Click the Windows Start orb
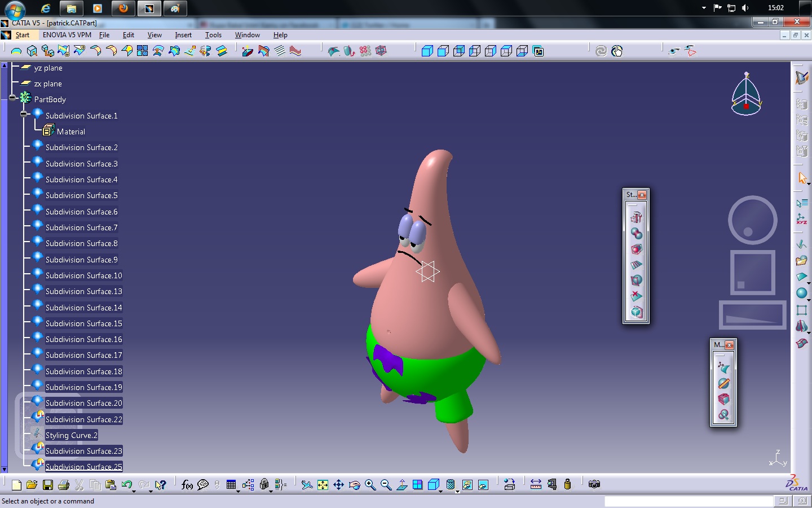This screenshot has width=812, height=508. click(14, 9)
